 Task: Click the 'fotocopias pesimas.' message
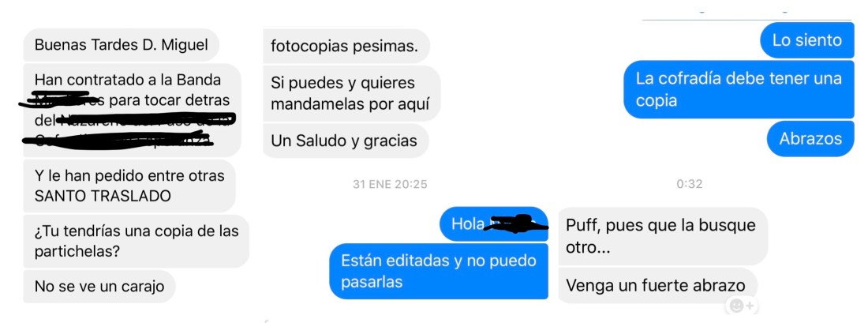click(x=346, y=46)
